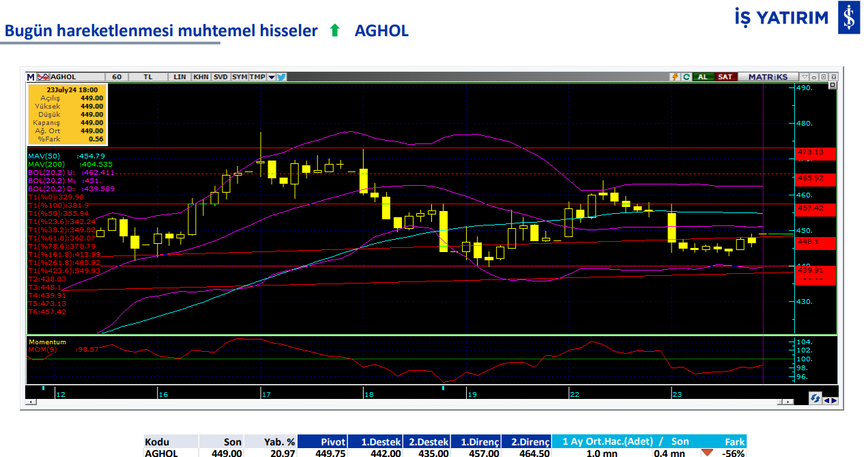
Task: Click the red SAT sell button
Action: pyautogui.click(x=725, y=77)
